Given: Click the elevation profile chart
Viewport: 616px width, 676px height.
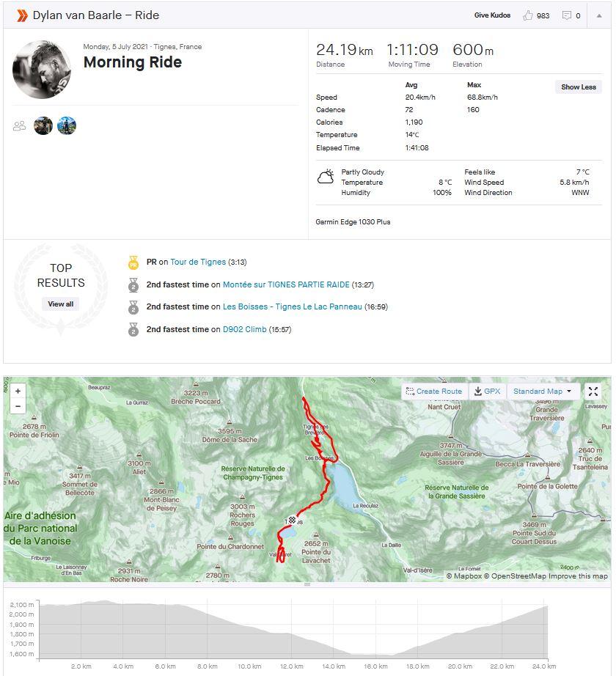Looking at the screenshot, I should click(x=293, y=631).
